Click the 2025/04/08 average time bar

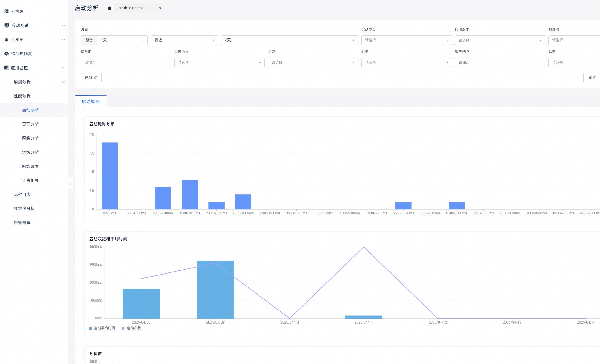[x=141, y=304]
